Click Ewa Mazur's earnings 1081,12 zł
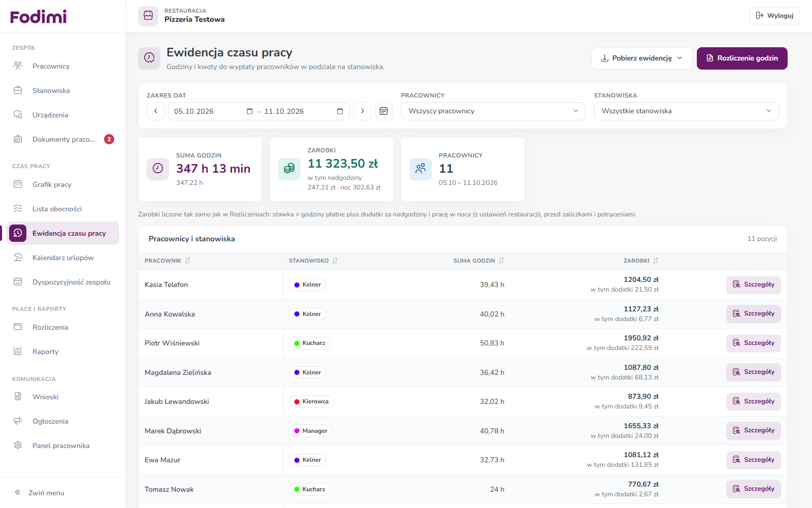Screen dimensions: 812x508 641,455
